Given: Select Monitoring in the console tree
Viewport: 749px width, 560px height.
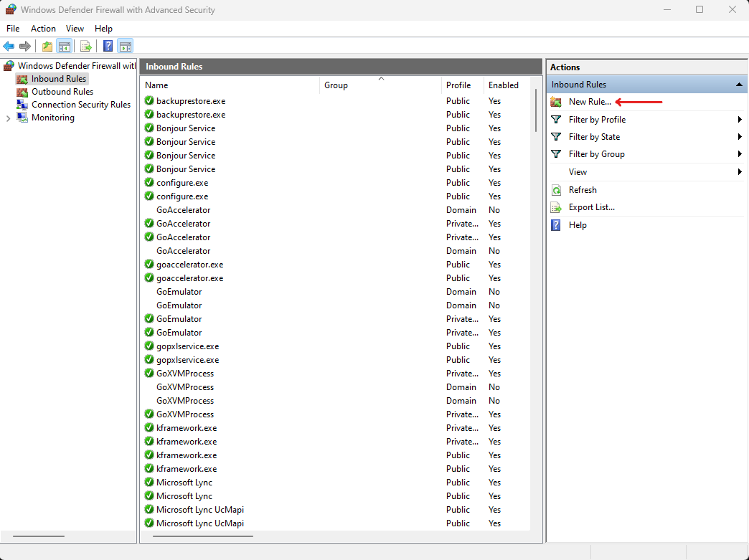Looking at the screenshot, I should pos(52,118).
